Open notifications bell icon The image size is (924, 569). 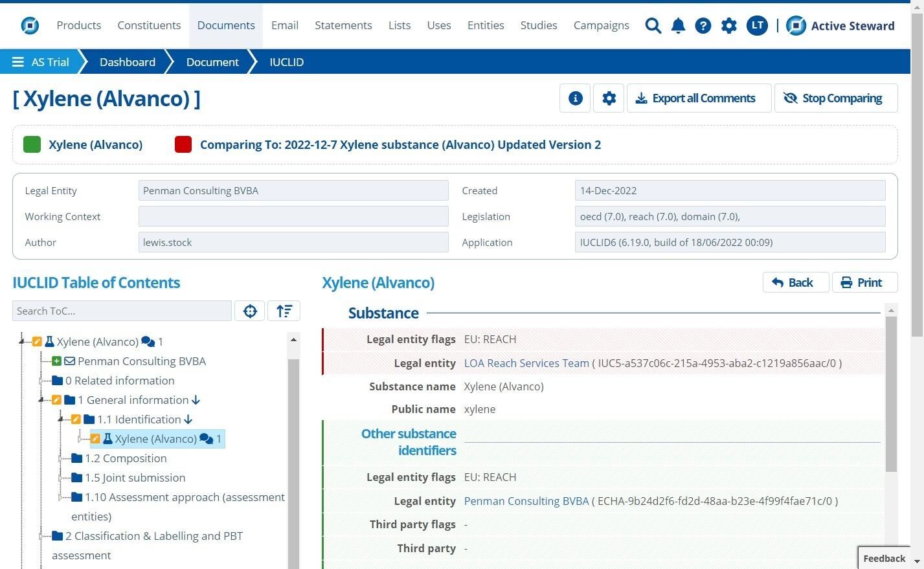coord(678,26)
